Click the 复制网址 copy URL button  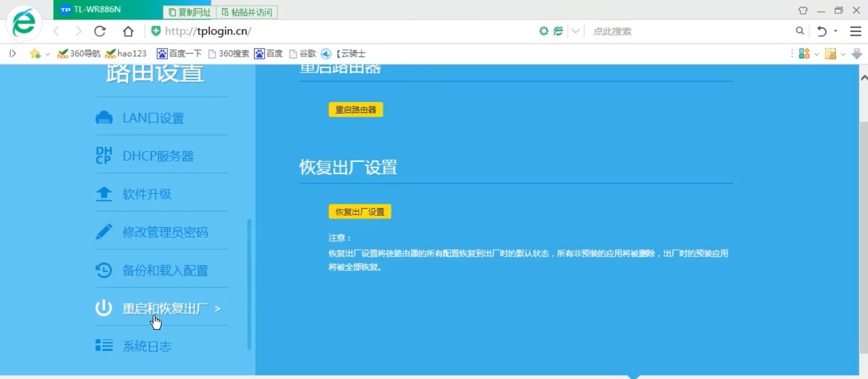189,12
